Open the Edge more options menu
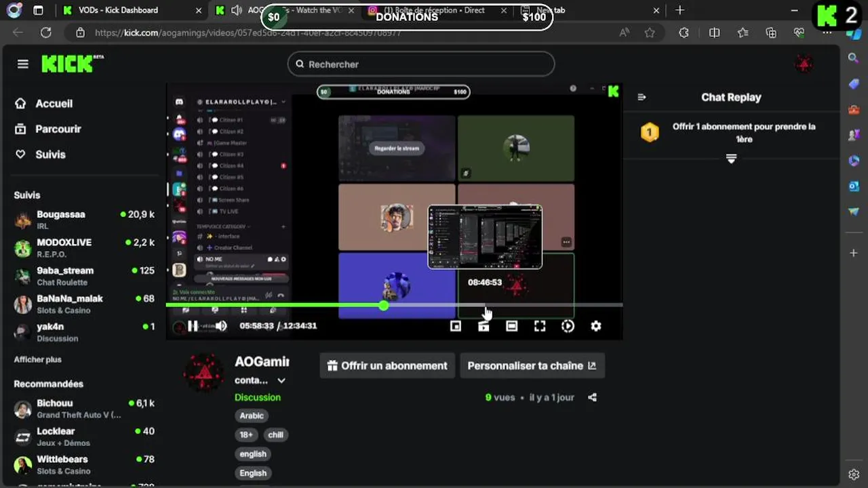Screen dimensions: 868x488 click(x=826, y=33)
